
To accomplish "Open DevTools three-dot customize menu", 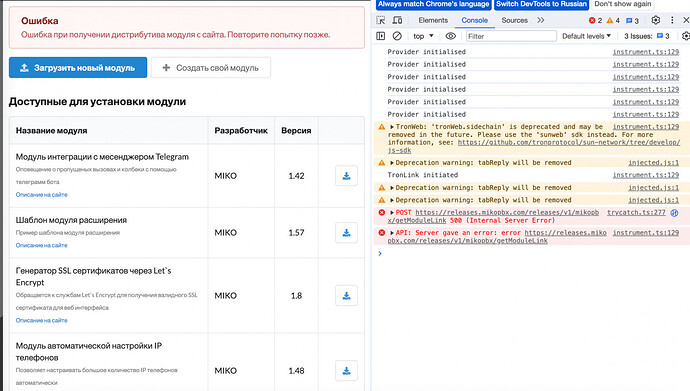I will (x=672, y=20).
